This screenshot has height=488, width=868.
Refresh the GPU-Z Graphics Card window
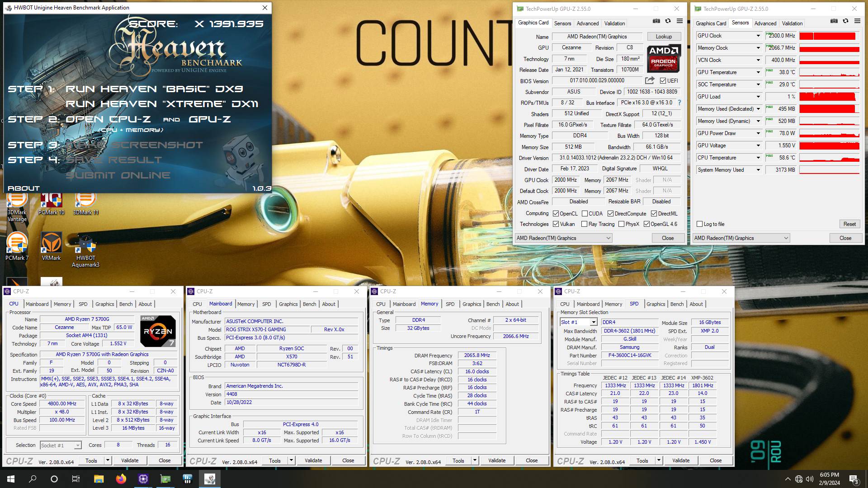tap(668, 21)
